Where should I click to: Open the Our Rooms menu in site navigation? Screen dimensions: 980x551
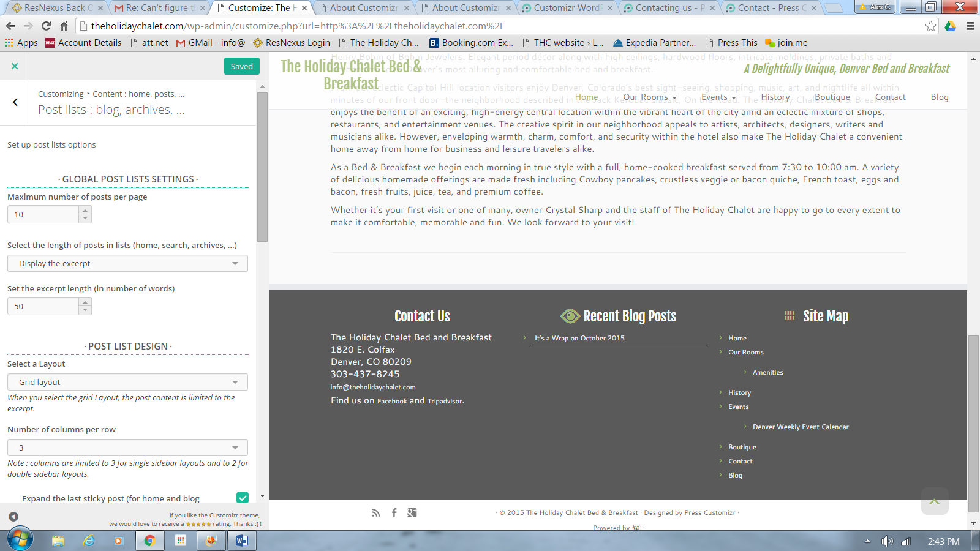pyautogui.click(x=649, y=97)
